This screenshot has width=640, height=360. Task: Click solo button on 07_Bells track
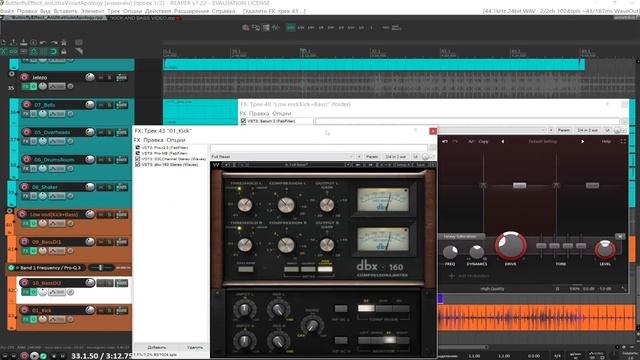pyautogui.click(x=109, y=105)
